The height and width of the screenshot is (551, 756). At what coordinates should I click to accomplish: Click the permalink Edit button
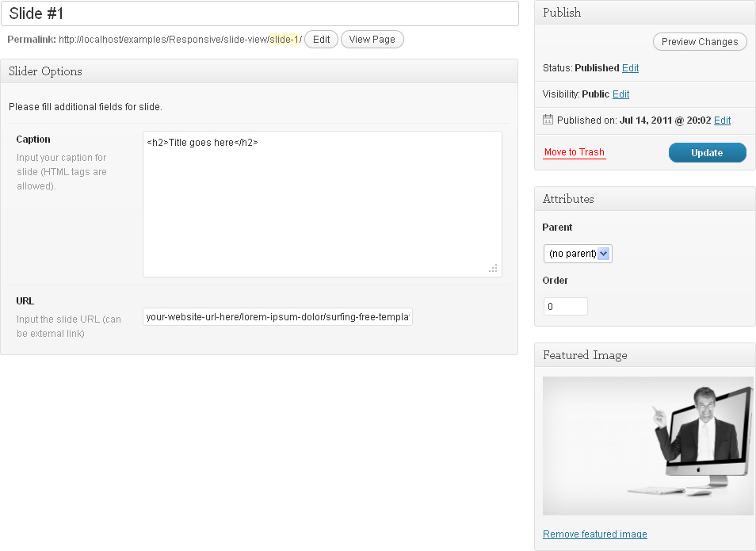[321, 40]
